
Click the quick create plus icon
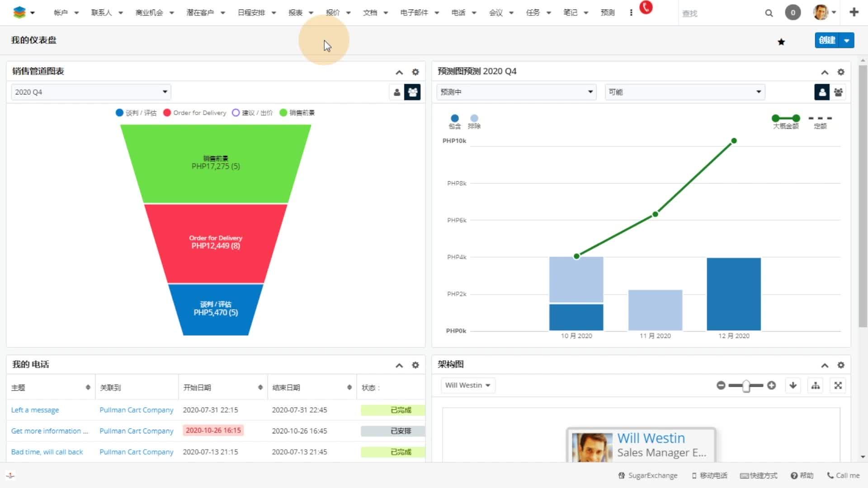(854, 12)
